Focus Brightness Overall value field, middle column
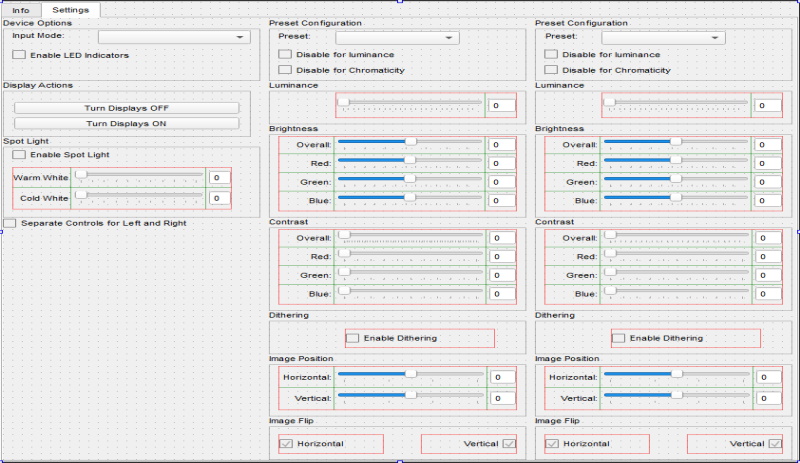Viewport: 800px width, 463px height. click(x=501, y=144)
